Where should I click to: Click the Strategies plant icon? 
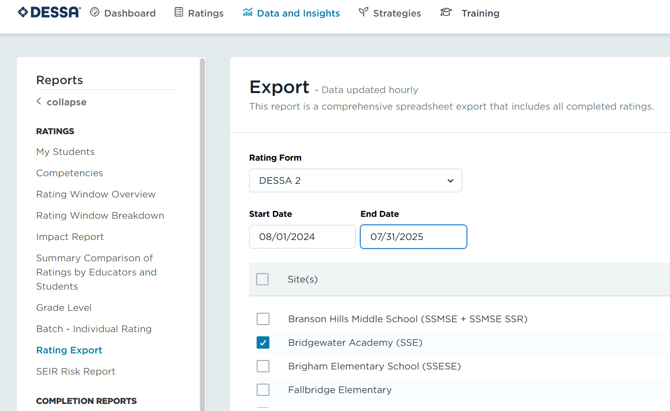click(x=363, y=13)
